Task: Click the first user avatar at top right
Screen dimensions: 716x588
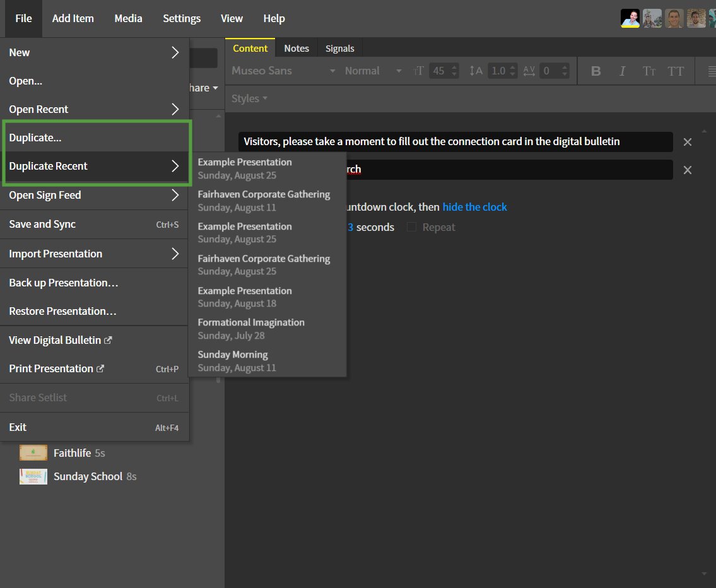Action: tap(630, 18)
